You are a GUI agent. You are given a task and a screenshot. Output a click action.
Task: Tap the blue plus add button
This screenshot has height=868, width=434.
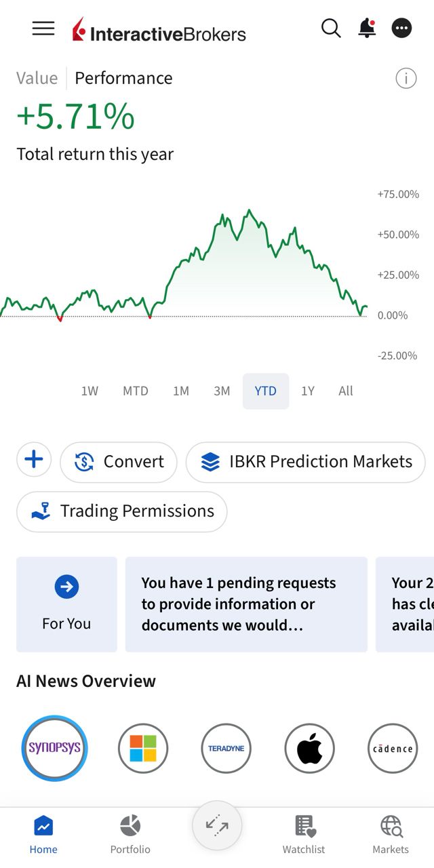tap(34, 460)
